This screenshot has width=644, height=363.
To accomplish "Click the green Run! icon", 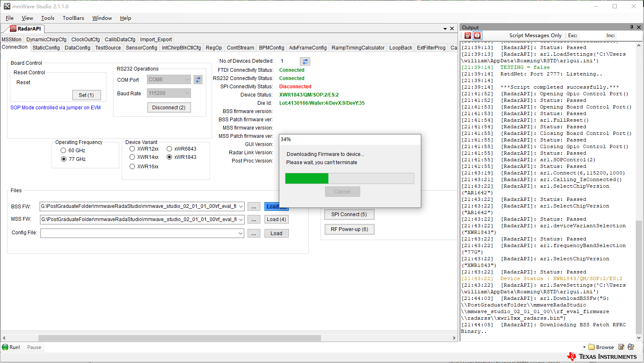I will pyautogui.click(x=5, y=347).
